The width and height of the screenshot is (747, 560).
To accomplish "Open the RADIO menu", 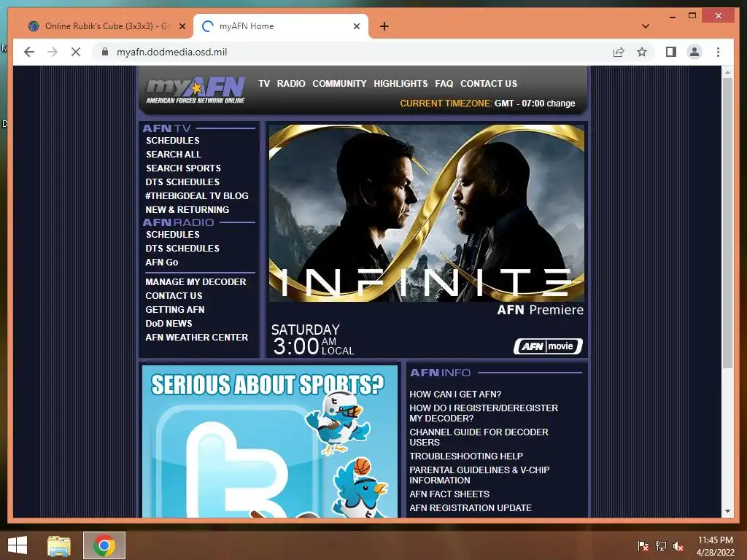I will tap(291, 83).
